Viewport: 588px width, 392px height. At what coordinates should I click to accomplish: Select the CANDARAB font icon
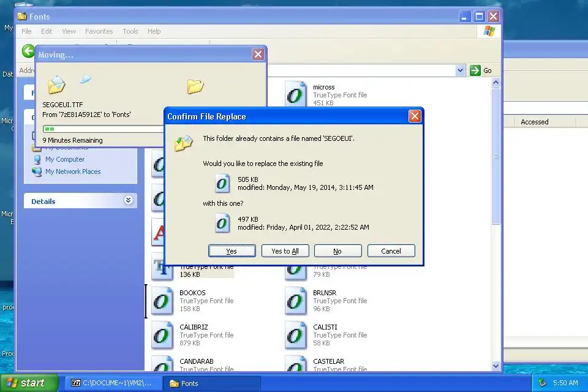[x=162, y=363]
